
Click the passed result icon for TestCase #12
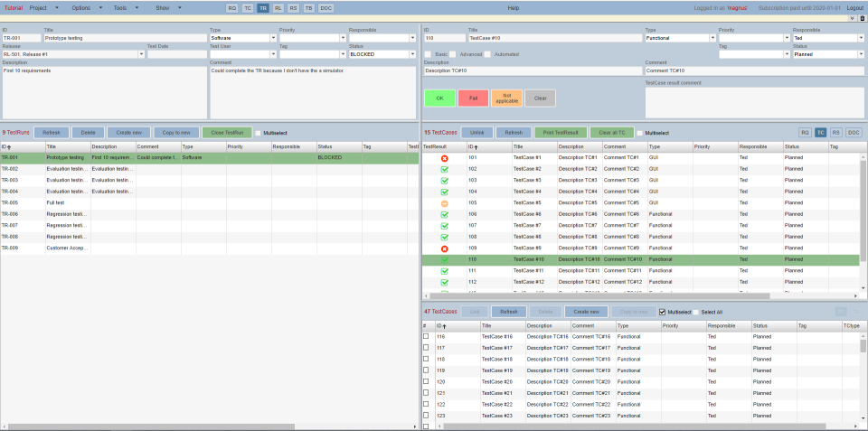click(444, 282)
